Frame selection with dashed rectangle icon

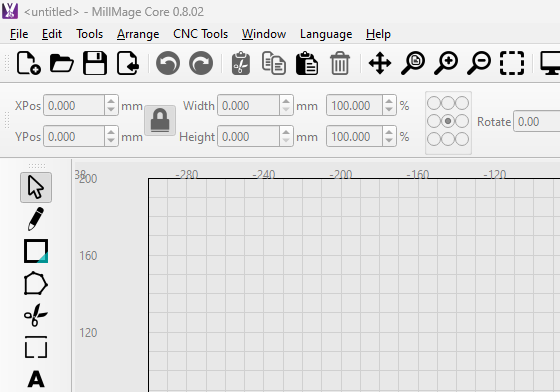point(512,63)
